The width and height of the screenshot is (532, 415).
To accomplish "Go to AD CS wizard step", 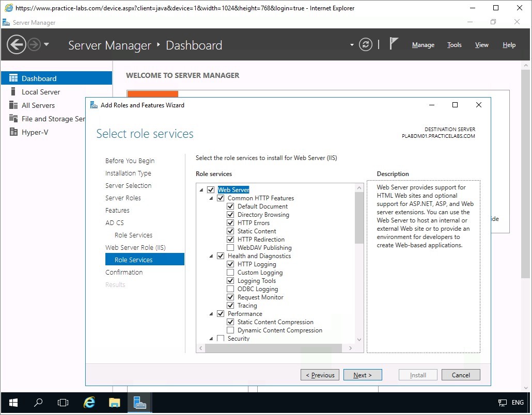I will point(114,223).
